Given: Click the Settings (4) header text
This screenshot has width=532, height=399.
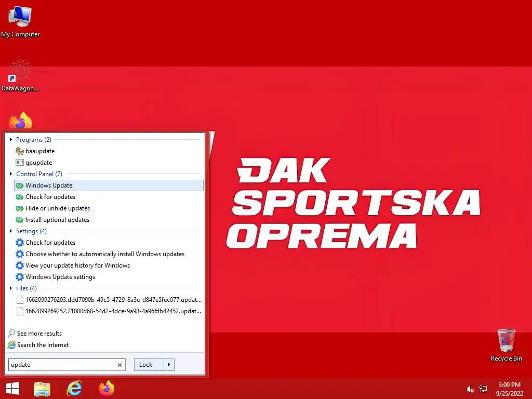Looking at the screenshot, I should tap(31, 231).
